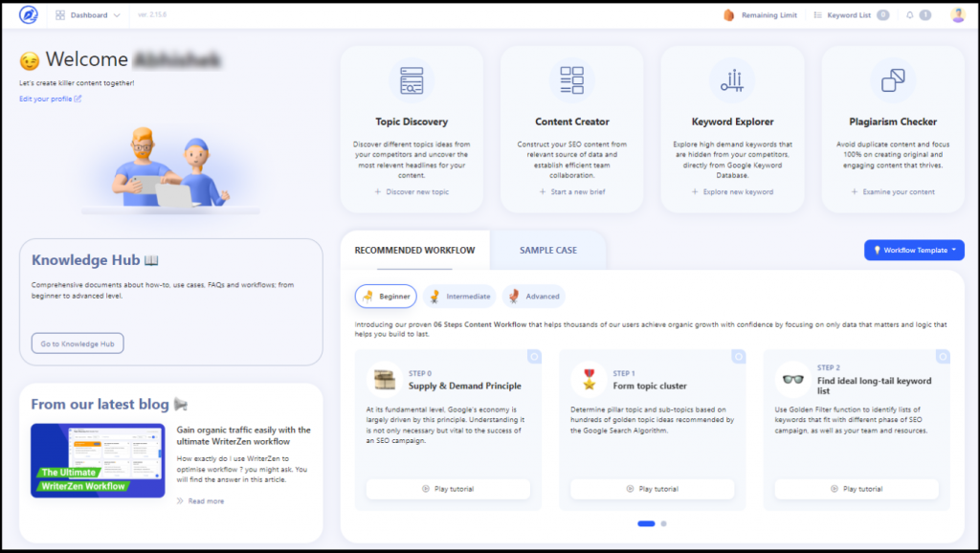Click blog title Gain organic traffic easily

coord(243,435)
